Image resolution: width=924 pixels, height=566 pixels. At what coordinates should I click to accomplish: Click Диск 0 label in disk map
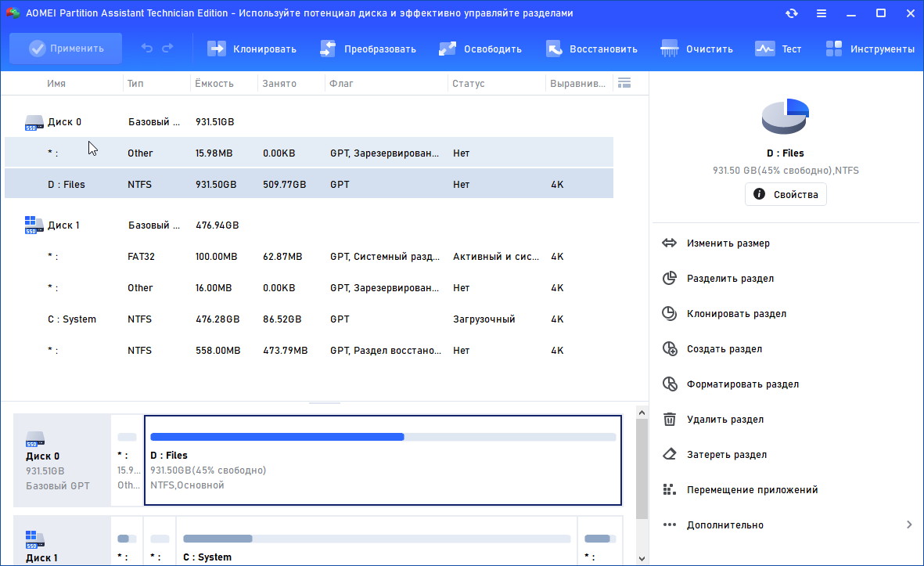42,456
